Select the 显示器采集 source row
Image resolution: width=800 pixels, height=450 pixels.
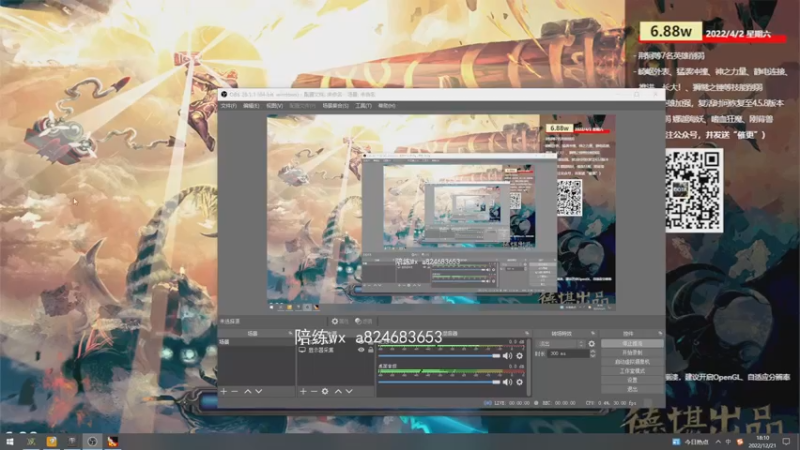tap(336, 350)
